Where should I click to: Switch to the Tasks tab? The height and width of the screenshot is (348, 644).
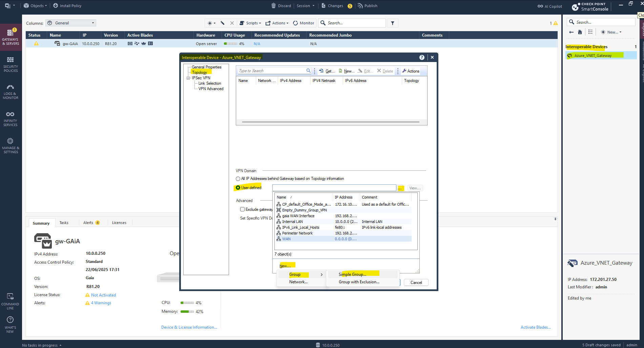(64, 223)
